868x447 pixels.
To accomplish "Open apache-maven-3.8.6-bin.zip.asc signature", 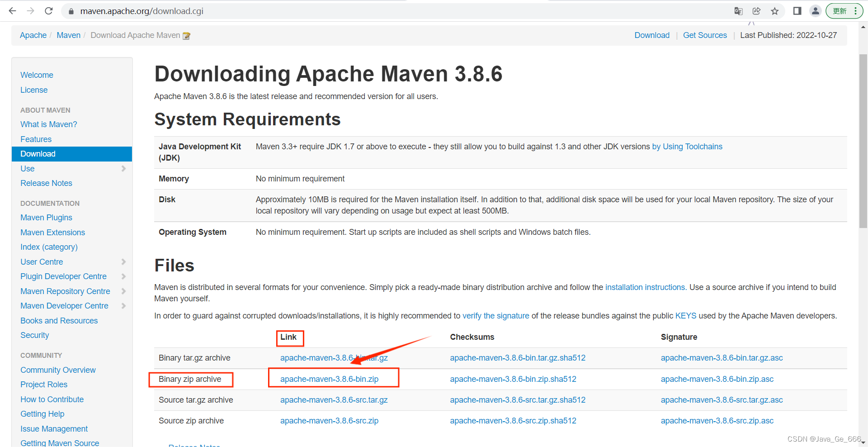I will (717, 379).
